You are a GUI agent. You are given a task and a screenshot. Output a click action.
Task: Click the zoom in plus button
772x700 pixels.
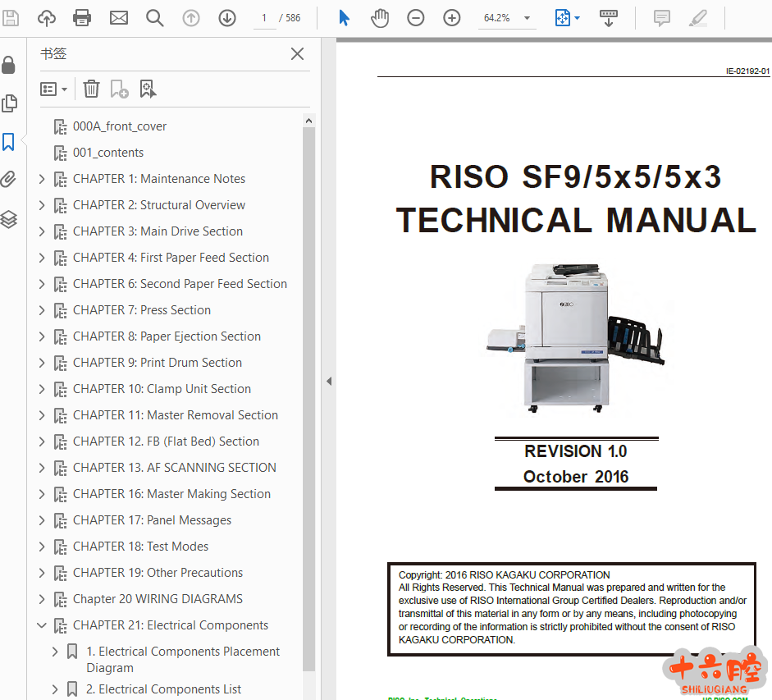click(x=452, y=17)
